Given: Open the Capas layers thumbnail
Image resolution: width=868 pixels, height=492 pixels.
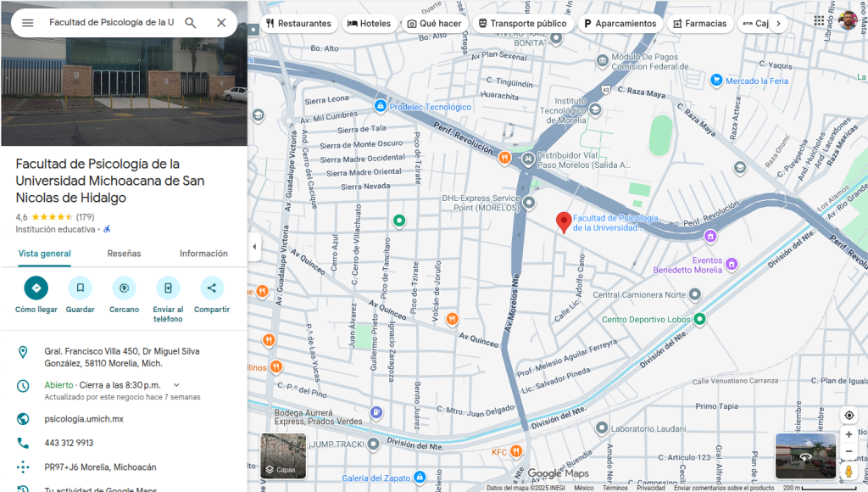Looking at the screenshot, I should [x=282, y=456].
